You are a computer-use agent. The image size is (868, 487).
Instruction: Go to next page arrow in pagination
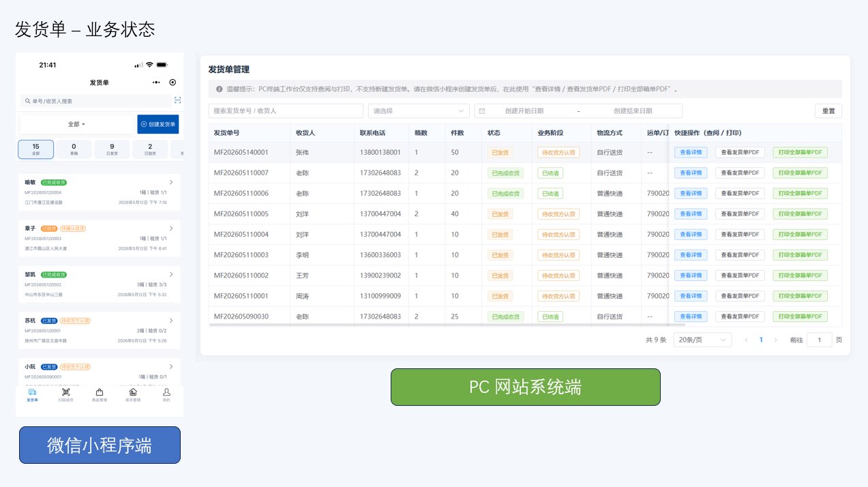775,340
